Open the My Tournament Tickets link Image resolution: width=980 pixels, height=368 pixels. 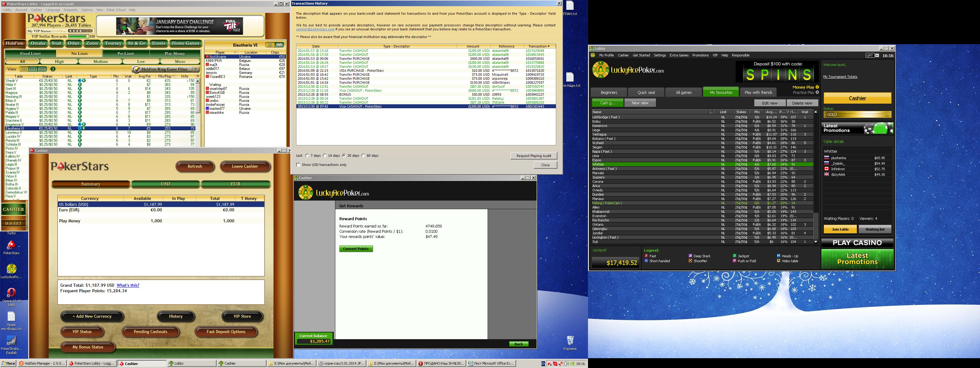[840, 77]
